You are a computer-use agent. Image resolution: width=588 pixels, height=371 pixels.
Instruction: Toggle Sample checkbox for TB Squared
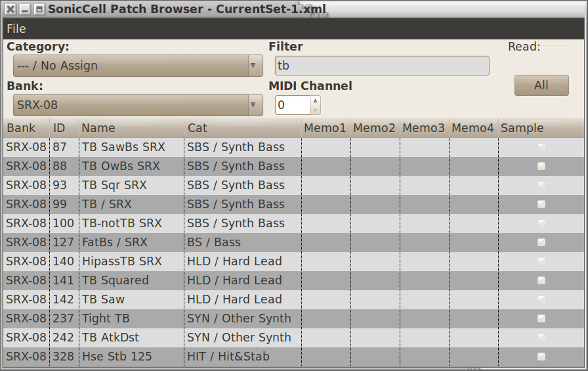[x=541, y=280]
